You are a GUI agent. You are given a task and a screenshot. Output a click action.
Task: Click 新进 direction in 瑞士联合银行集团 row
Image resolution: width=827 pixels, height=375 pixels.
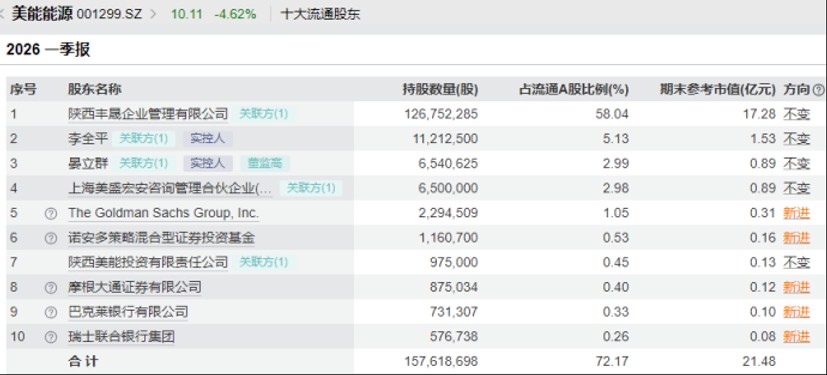click(796, 336)
